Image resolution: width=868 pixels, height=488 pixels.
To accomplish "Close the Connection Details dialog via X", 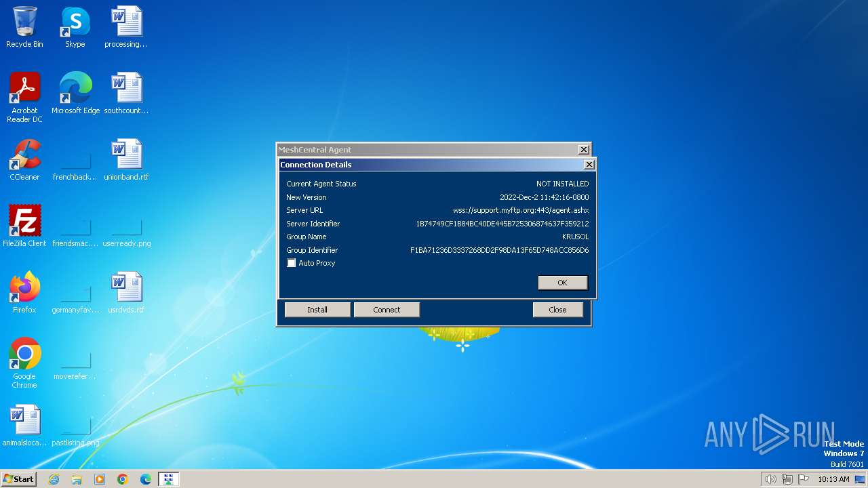I will [589, 164].
